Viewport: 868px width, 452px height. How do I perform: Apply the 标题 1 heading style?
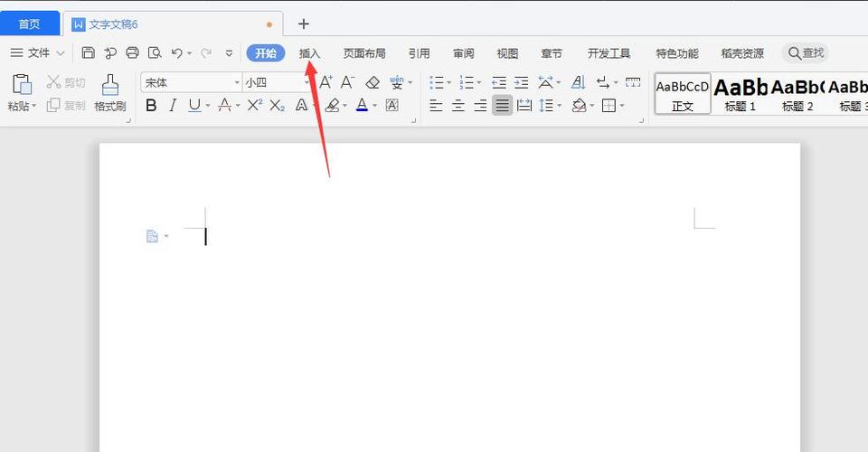pyautogui.click(x=740, y=94)
